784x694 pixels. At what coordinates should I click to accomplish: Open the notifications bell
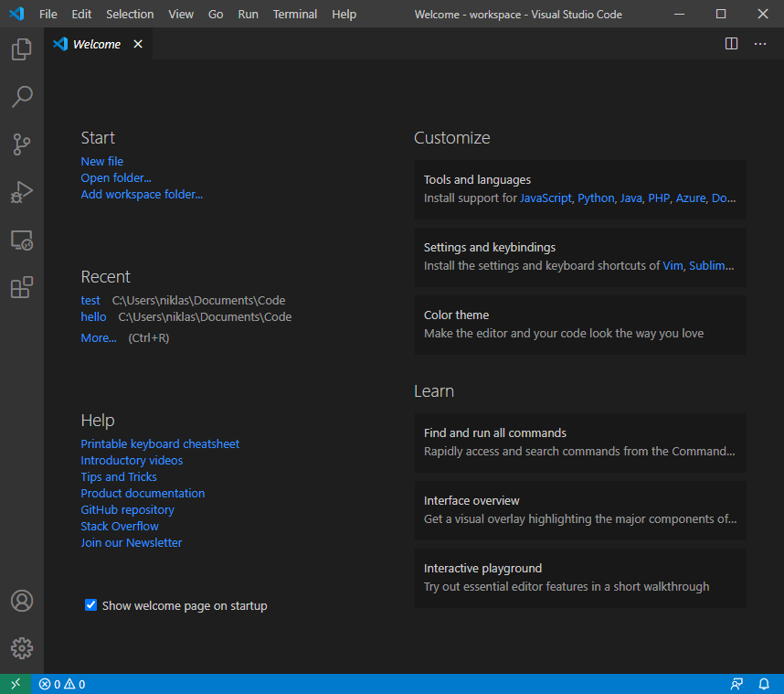coord(764,683)
